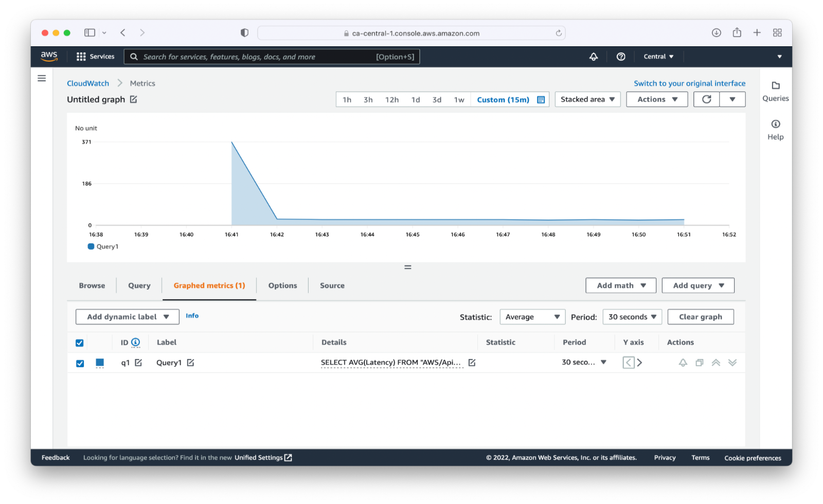Change the q1 metric color swatch
The height and width of the screenshot is (504, 823).
100,363
